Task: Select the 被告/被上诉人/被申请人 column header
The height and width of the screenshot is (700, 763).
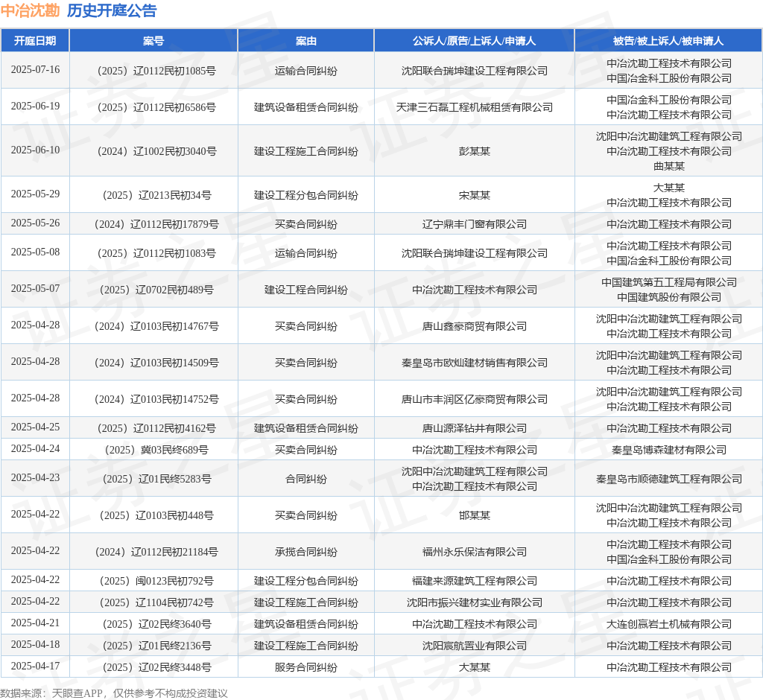Action: point(668,41)
